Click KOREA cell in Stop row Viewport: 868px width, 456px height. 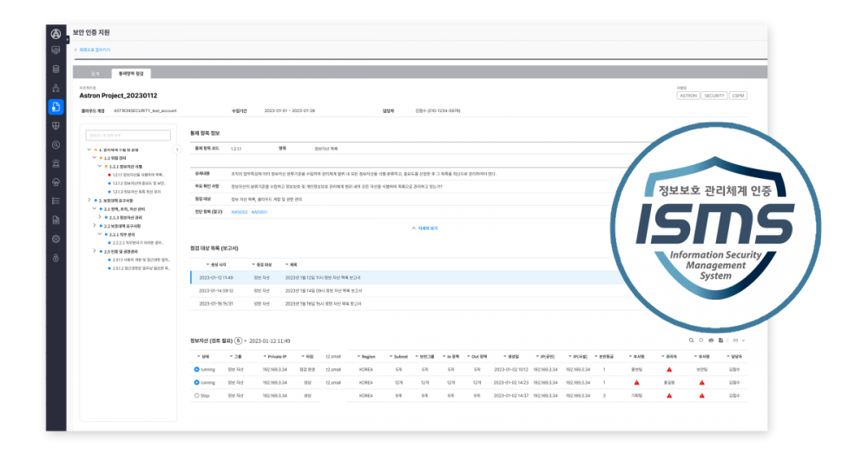[366, 395]
